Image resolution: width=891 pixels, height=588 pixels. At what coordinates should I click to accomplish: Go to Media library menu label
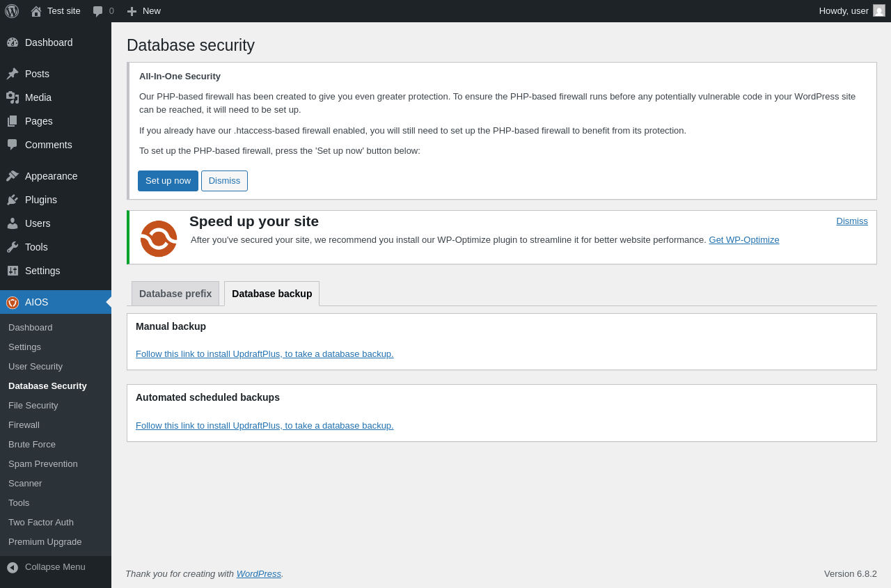pyautogui.click(x=38, y=97)
